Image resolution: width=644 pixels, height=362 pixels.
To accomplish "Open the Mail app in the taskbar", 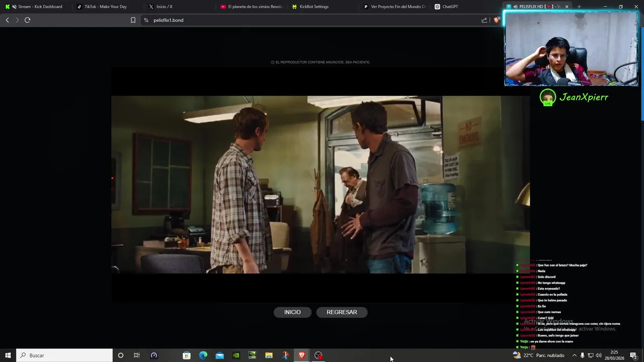I will [220, 355].
